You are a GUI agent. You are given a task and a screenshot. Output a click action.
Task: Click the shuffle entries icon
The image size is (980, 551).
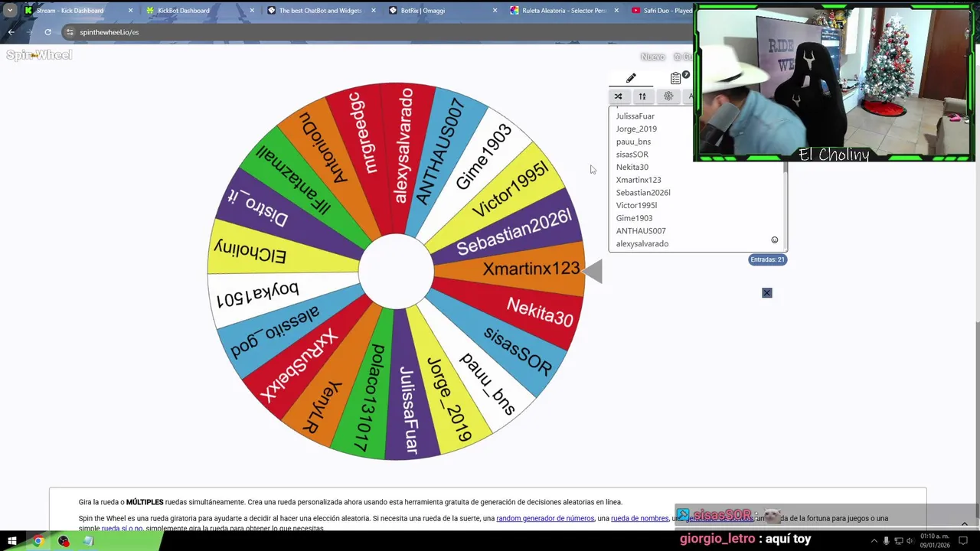pos(618,96)
